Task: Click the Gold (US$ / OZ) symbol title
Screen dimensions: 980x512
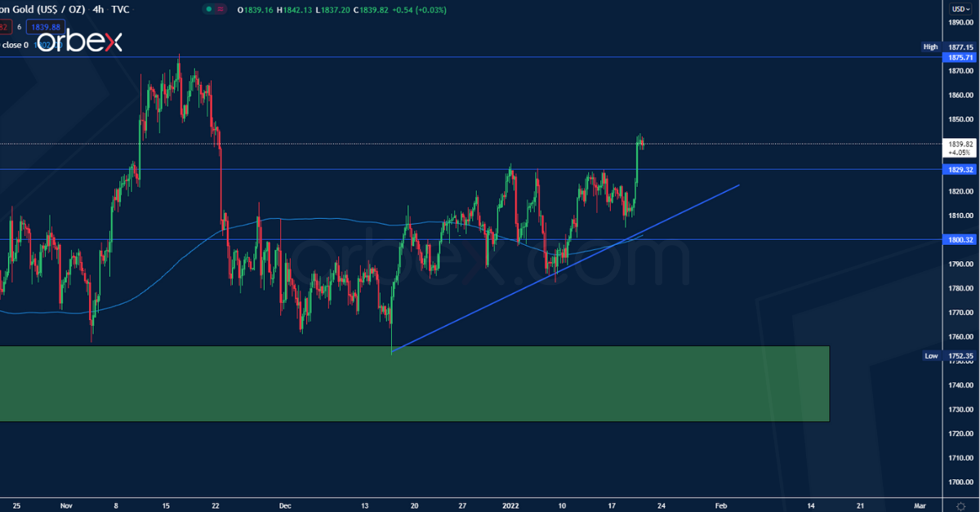Action: coord(42,9)
